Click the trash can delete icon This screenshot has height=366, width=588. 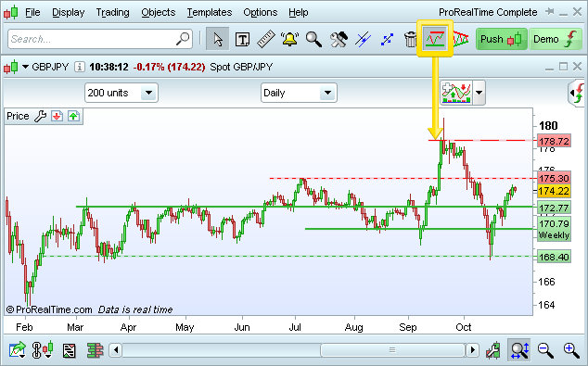411,39
